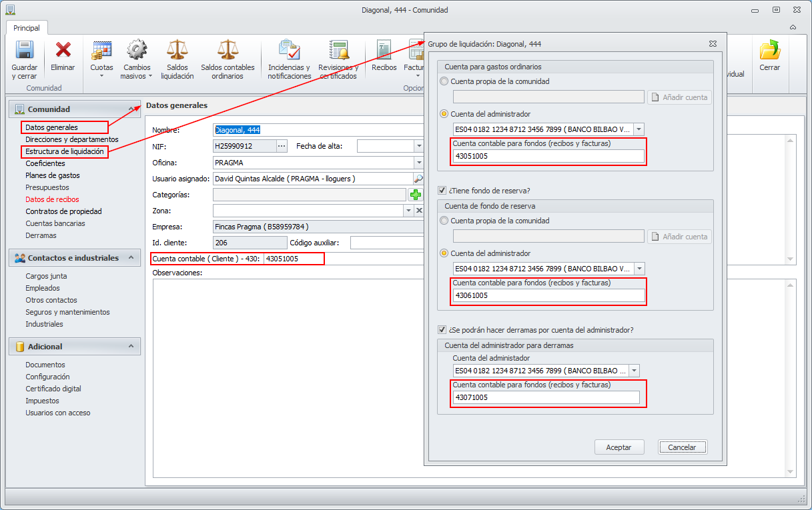Screen dimensions: 812x510
Task: Open Incidencias y notificaciones icon
Action: point(290,50)
